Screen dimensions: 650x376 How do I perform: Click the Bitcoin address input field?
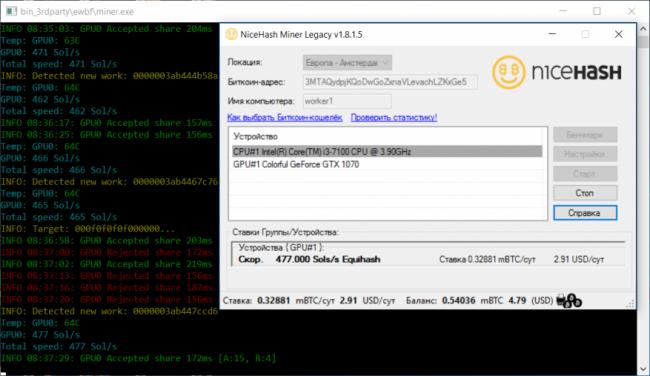pyautogui.click(x=390, y=82)
